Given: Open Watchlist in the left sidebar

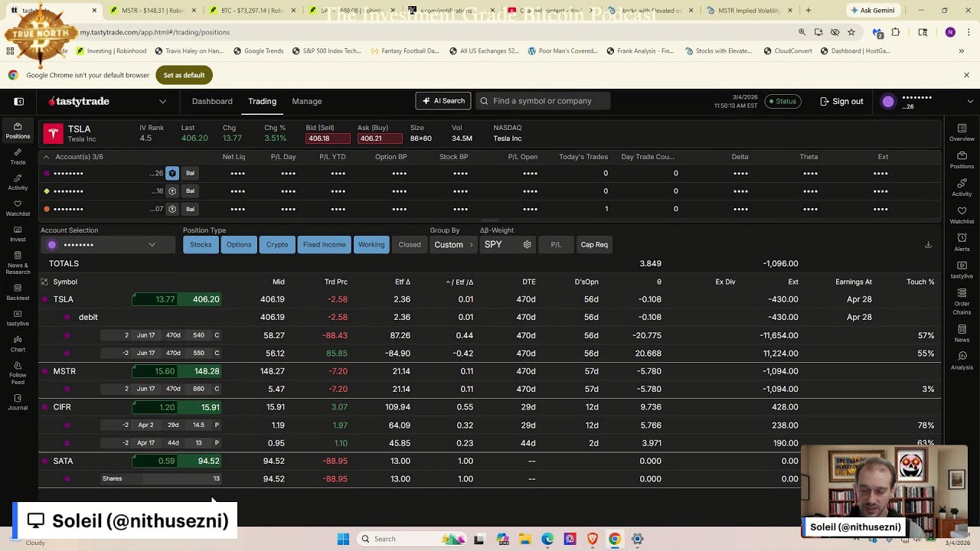Looking at the screenshot, I should 18,209.
